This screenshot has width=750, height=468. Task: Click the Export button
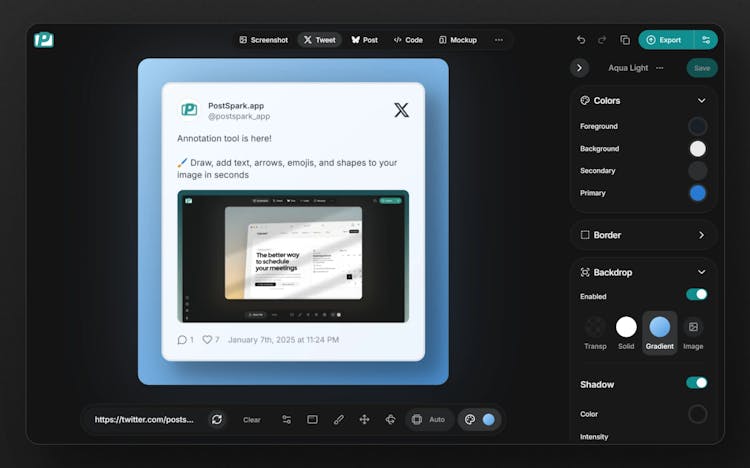(666, 40)
